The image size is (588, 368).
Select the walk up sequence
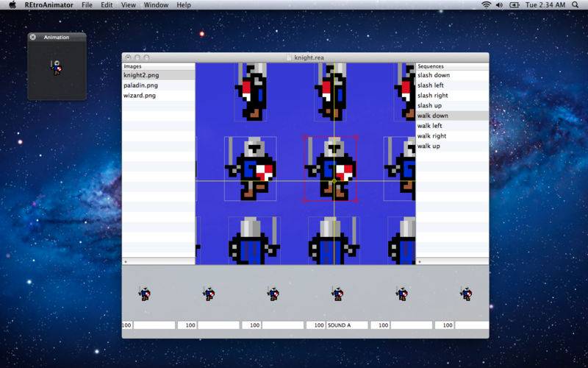click(452, 146)
